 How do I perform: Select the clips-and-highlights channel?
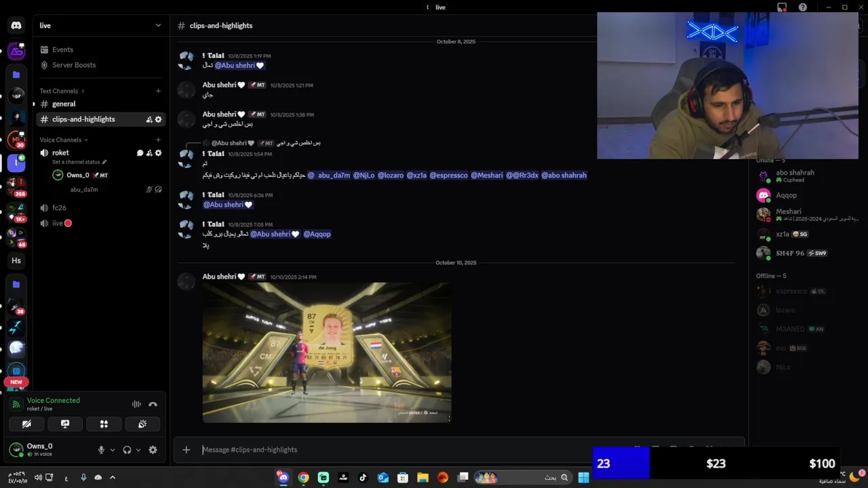tap(100, 119)
